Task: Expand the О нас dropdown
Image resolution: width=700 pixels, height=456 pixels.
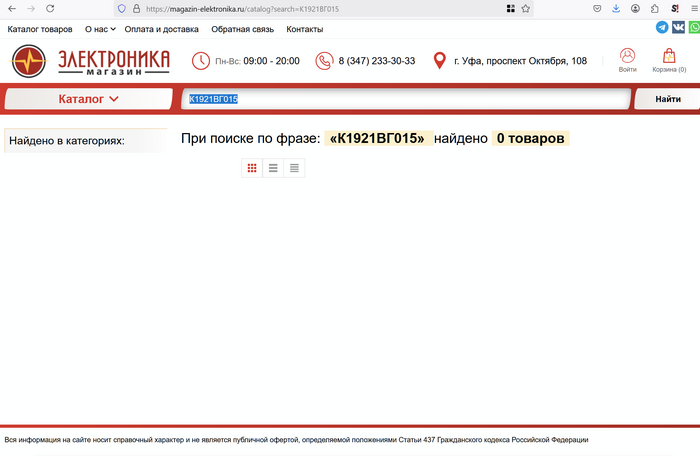Action: (x=100, y=29)
